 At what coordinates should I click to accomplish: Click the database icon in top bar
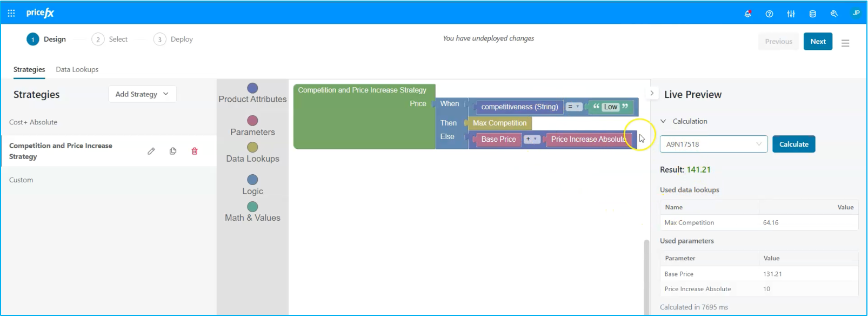812,14
